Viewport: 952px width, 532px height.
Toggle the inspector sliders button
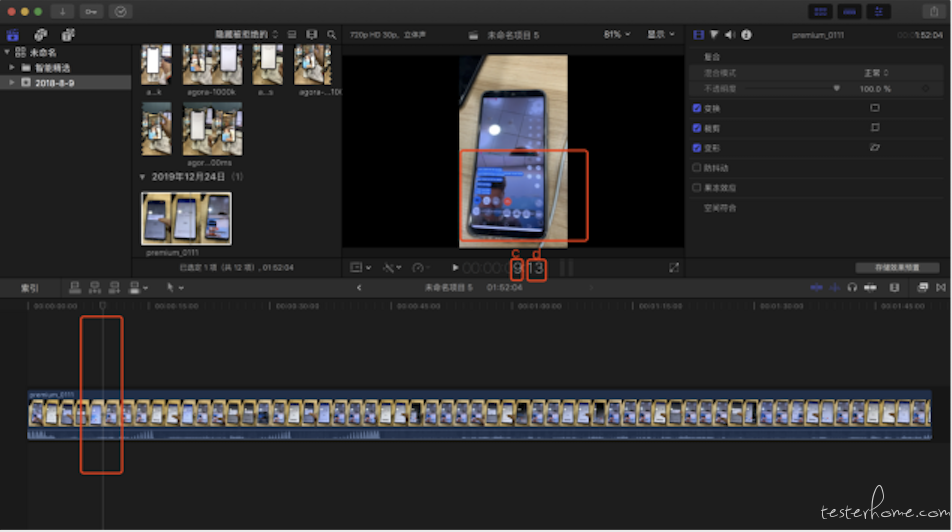879,12
